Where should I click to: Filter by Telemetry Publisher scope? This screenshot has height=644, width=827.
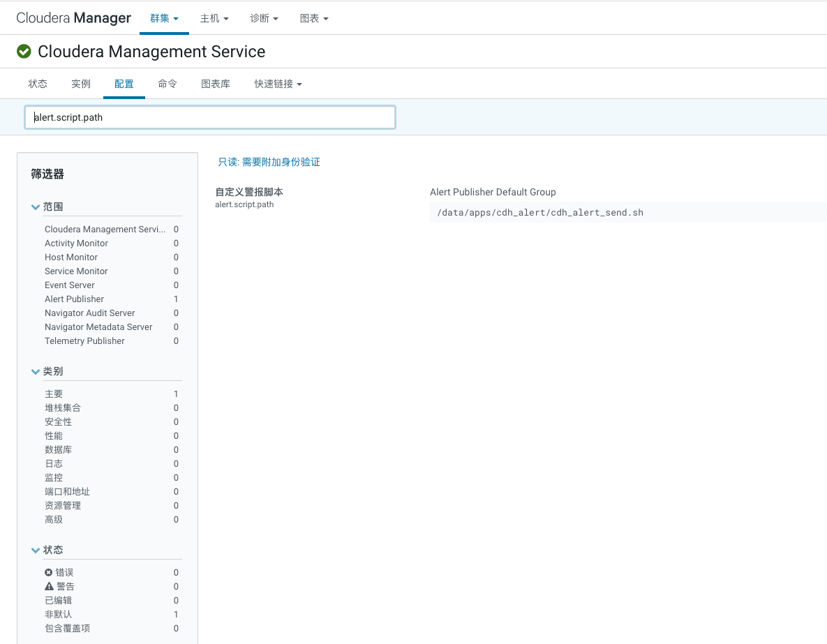click(111, 340)
